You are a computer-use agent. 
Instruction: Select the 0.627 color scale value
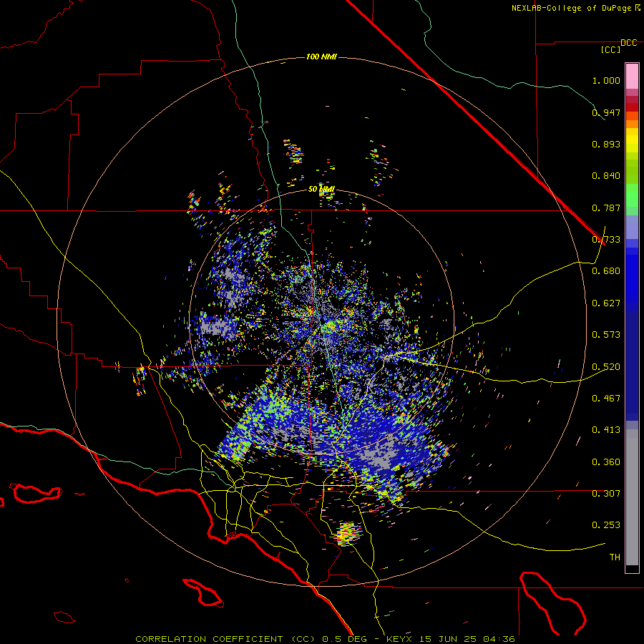pos(606,303)
